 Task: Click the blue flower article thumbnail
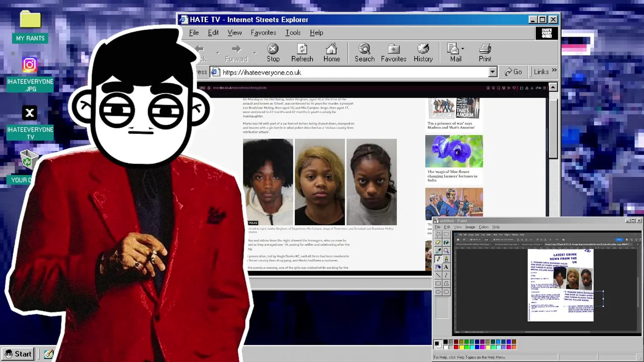454,151
